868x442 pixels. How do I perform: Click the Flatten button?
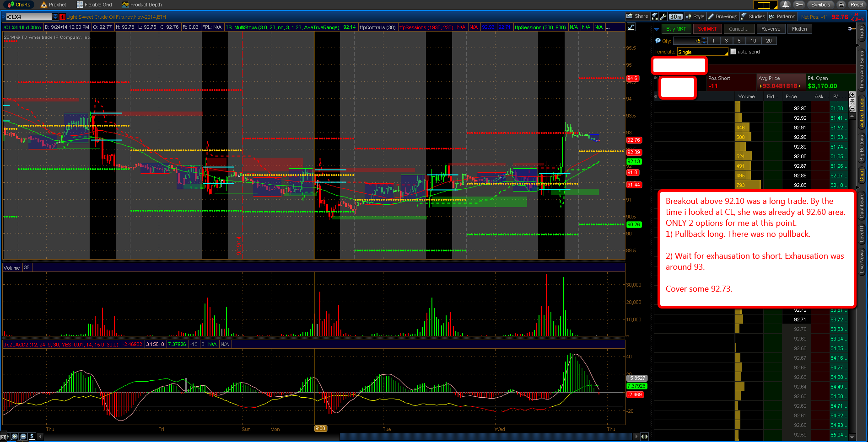(x=799, y=29)
